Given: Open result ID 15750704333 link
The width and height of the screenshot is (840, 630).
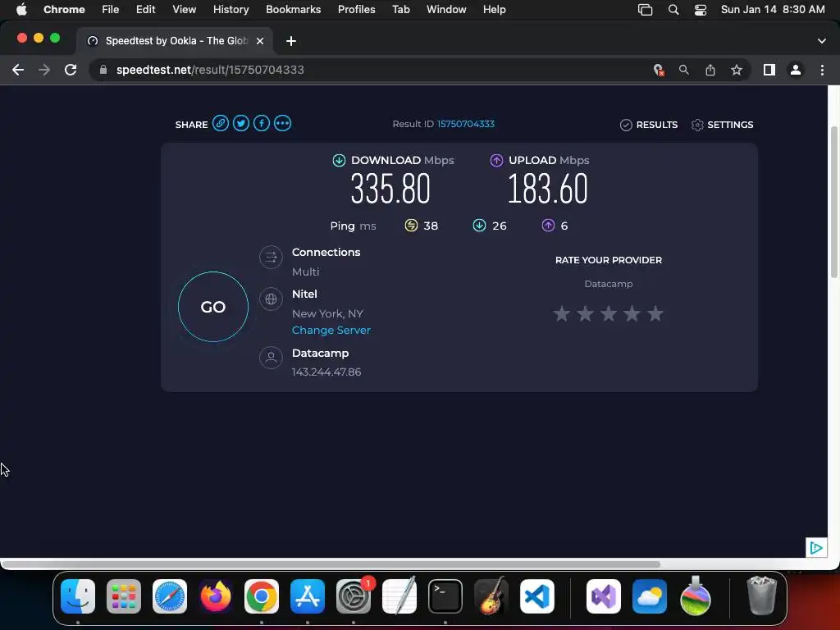Looking at the screenshot, I should tap(466, 124).
